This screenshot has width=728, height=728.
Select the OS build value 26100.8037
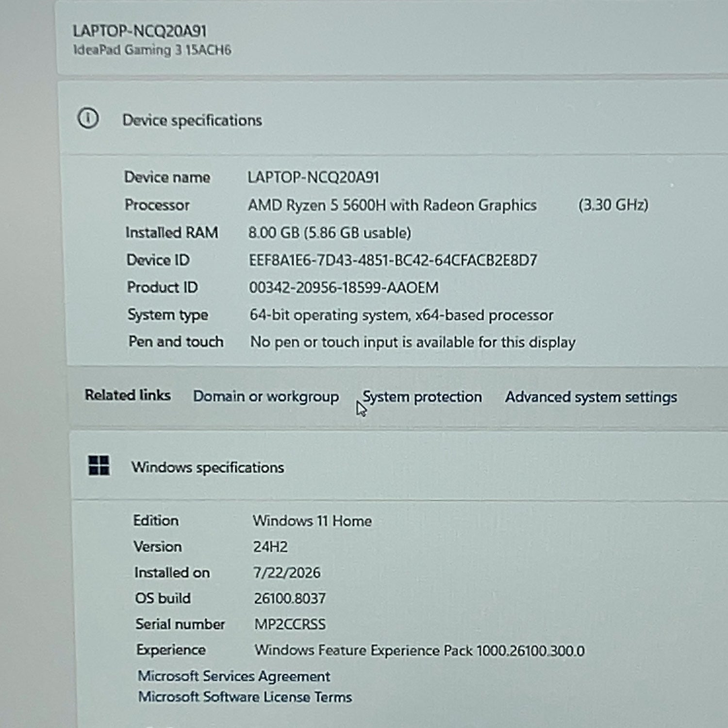[x=290, y=598]
